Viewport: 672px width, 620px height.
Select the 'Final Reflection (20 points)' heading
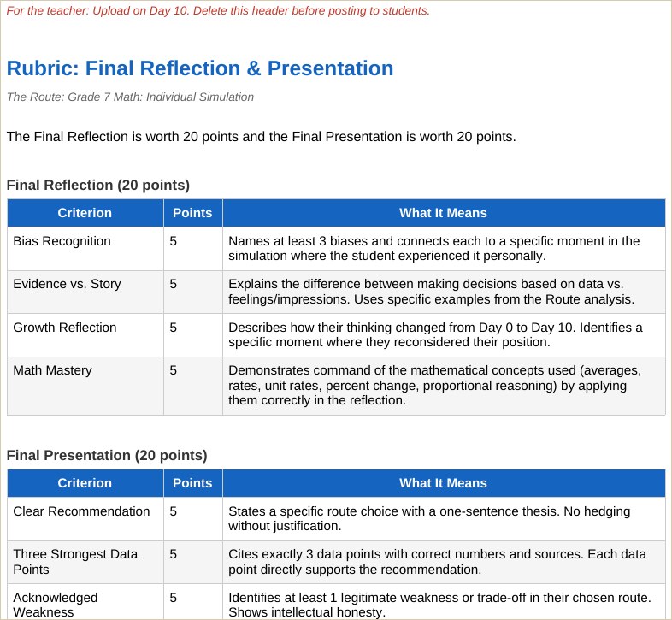tap(98, 186)
